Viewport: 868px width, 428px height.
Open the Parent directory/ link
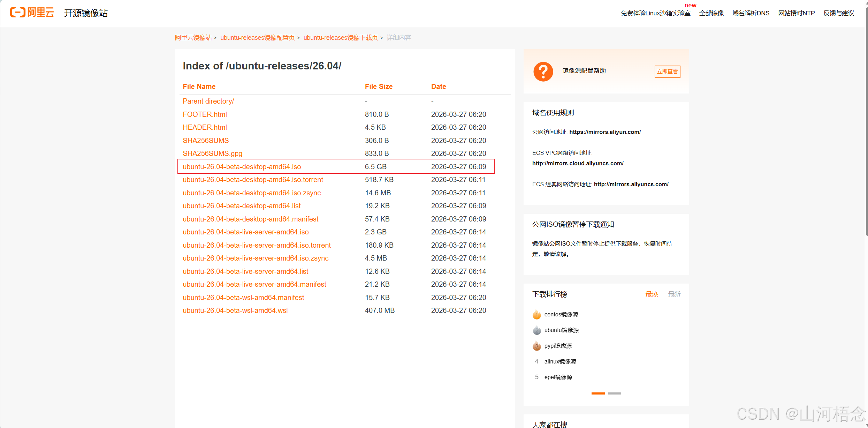[x=208, y=101]
